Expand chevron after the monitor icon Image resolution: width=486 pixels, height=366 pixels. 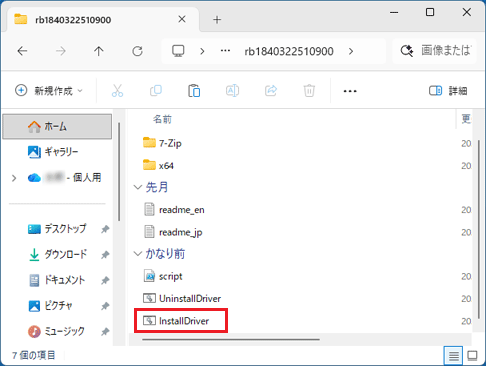coord(202,51)
